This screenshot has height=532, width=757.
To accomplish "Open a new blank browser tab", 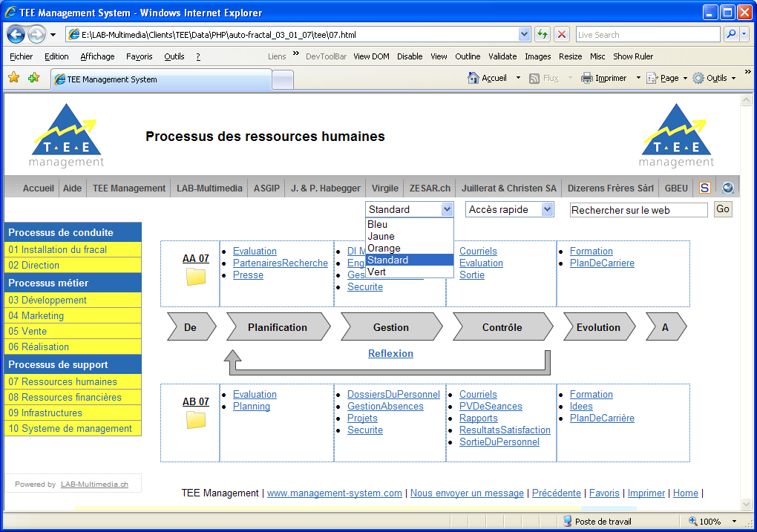I will coord(283,80).
